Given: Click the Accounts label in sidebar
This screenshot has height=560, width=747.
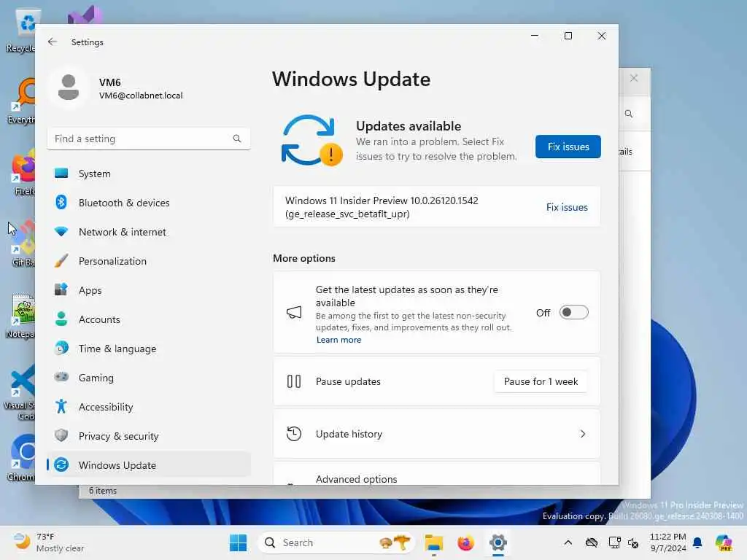Looking at the screenshot, I should click(x=99, y=319).
